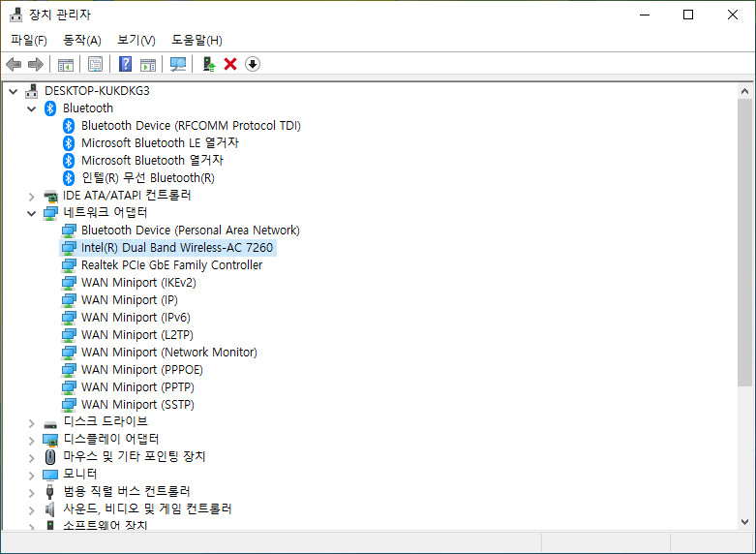Open the 보기(V) menu
Viewport: 756px width, 554px height.
tap(136, 40)
